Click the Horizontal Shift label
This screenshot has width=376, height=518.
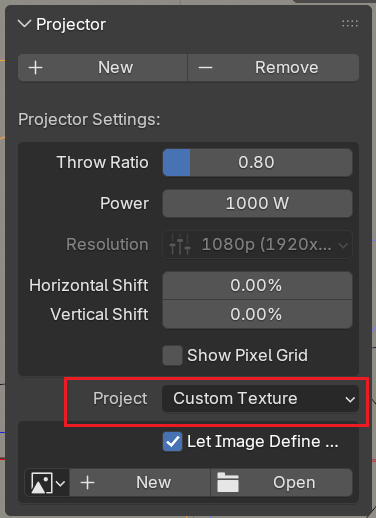tap(89, 286)
